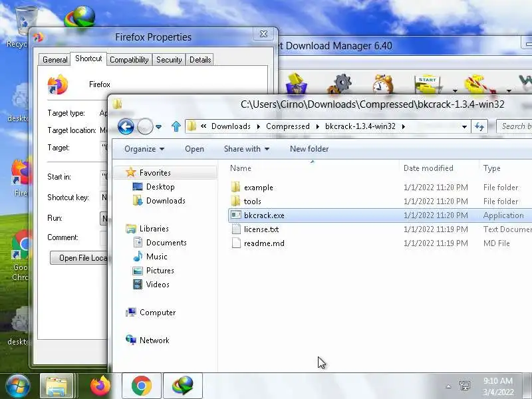Click the Scheduler clock icon in Download Manager

[x=383, y=84]
